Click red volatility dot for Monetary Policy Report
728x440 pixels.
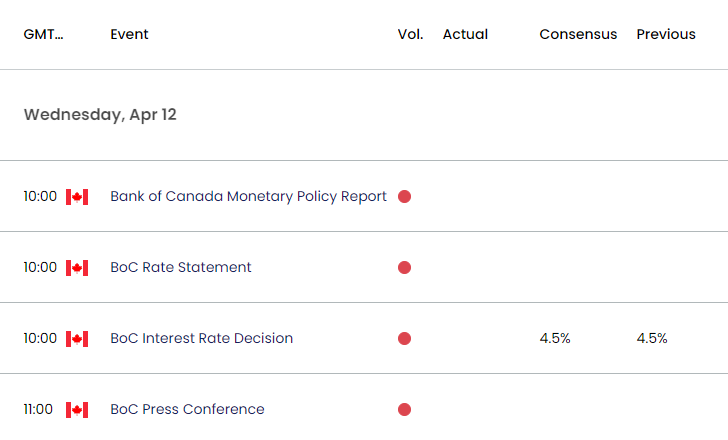(x=404, y=197)
